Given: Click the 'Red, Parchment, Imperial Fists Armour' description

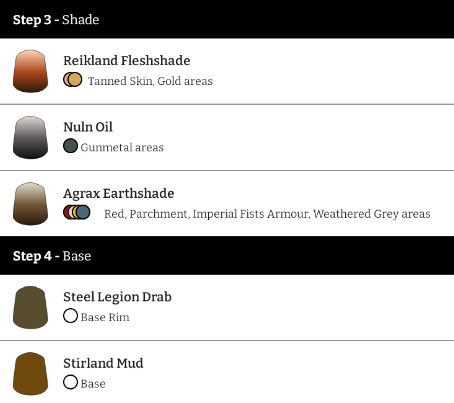Looking at the screenshot, I should coord(207,214).
